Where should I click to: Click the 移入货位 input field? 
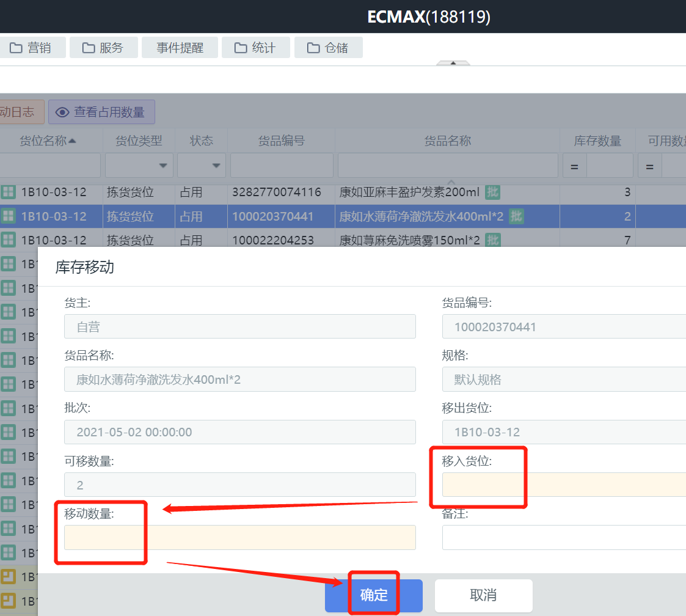[x=564, y=485]
